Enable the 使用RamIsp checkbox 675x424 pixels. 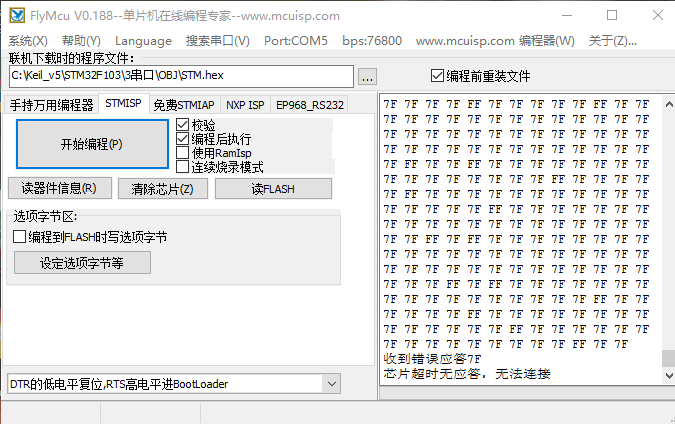coord(183,153)
